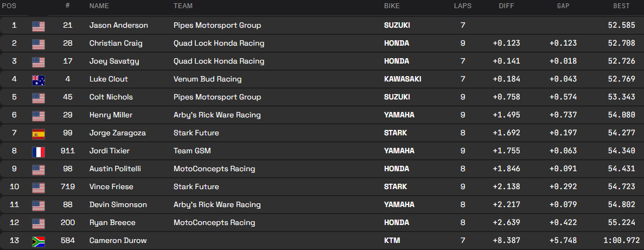Click the Australian flag next to Luke Clout
The image size is (644, 250).
(x=39, y=79)
